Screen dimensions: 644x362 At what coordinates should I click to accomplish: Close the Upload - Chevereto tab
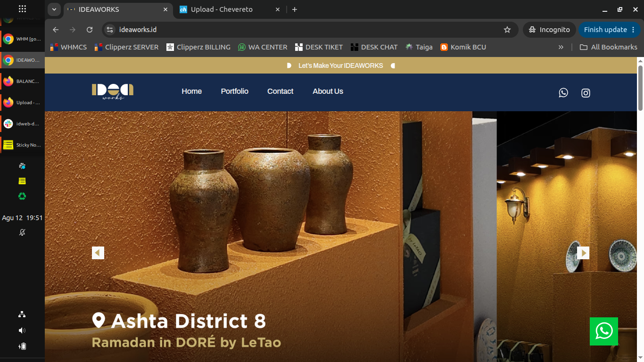pyautogui.click(x=278, y=9)
